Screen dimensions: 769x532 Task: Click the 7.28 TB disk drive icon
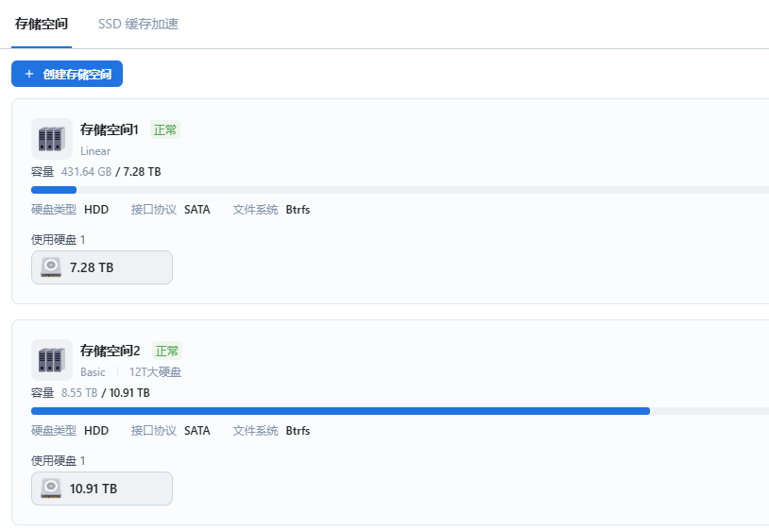[51, 267]
